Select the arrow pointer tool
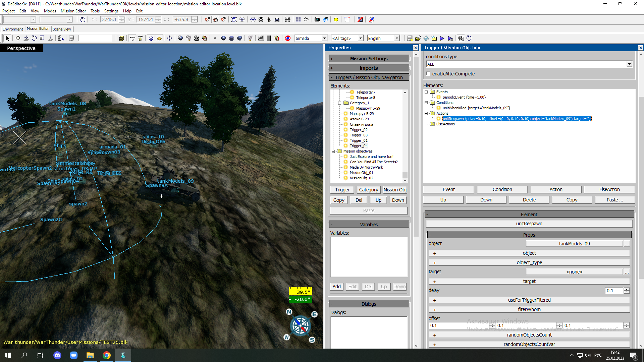This screenshot has width=644, height=362. click(x=8, y=38)
